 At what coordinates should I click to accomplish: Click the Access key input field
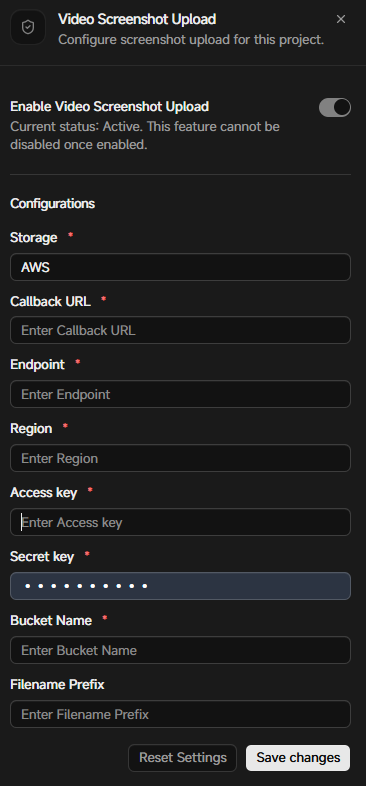coord(180,522)
